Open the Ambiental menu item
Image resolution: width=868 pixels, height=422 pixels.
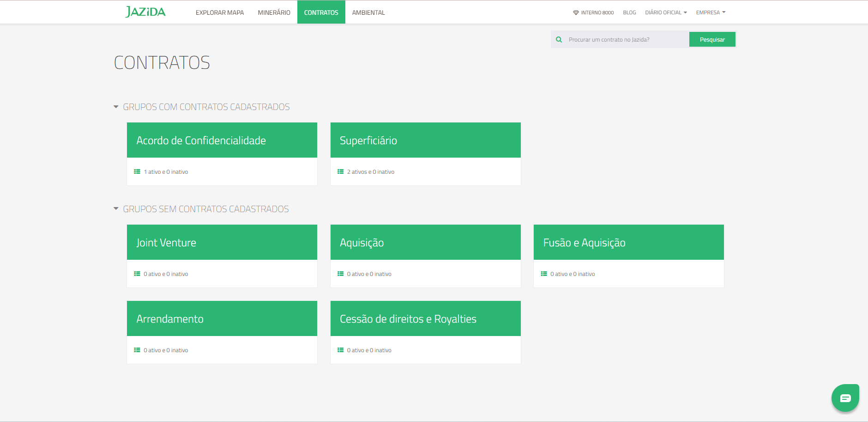coord(368,12)
